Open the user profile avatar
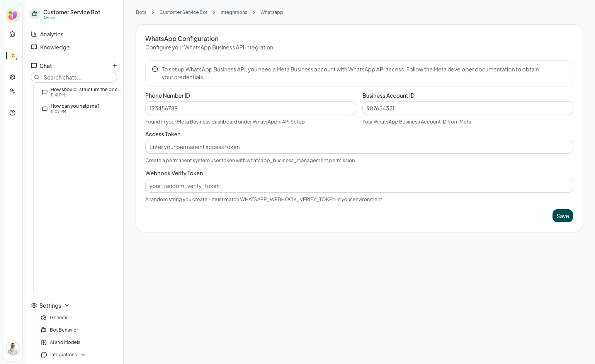Screen dimensions: 595x364 pyautogui.click(x=13, y=349)
